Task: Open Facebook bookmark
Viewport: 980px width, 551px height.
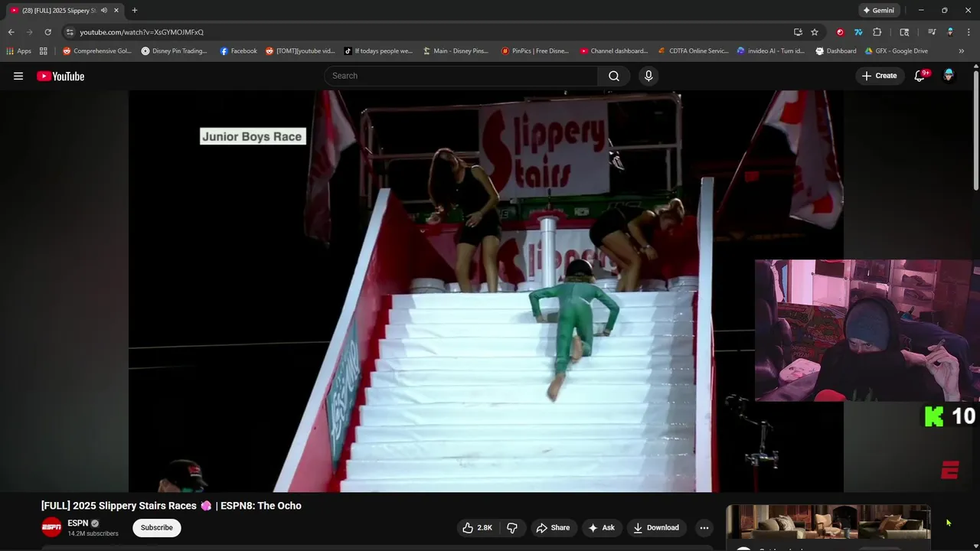Action: (x=238, y=51)
